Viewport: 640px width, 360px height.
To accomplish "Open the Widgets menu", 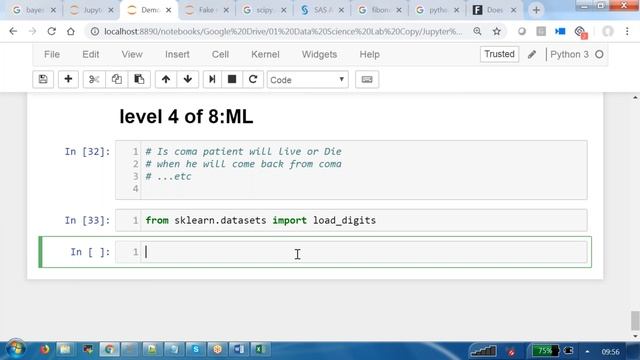I will point(320,54).
